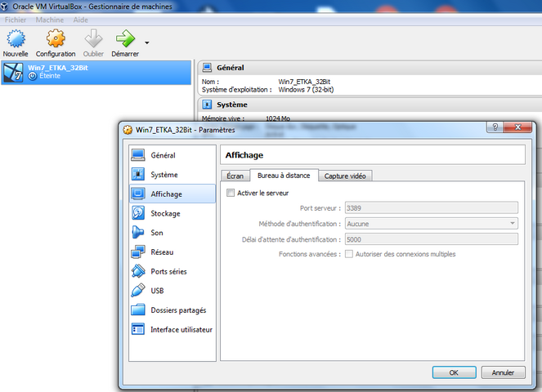Close the Paramètres dialog
The width and height of the screenshot is (542, 392).
(x=517, y=127)
